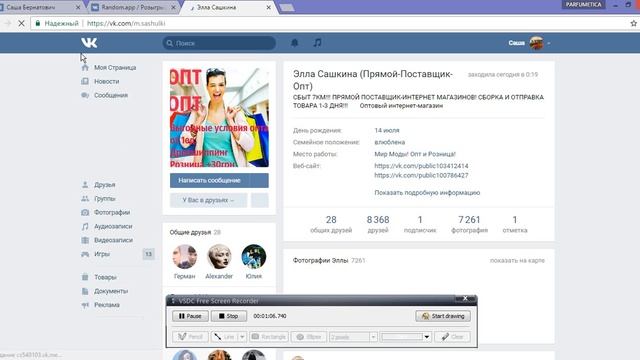This screenshot has height=360, width=640.
Task: Expand the У Вас в друзьях dropdown
Action: click(209, 200)
